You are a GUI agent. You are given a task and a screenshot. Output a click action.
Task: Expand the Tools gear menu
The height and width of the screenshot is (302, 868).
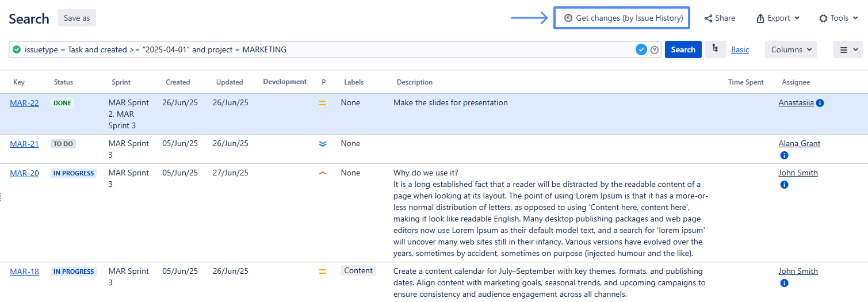click(x=838, y=18)
